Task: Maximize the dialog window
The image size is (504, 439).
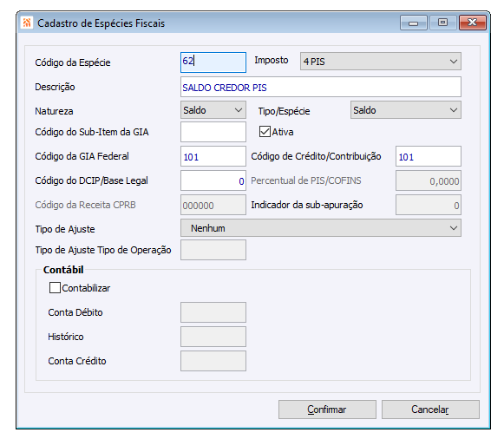Action: (x=442, y=23)
